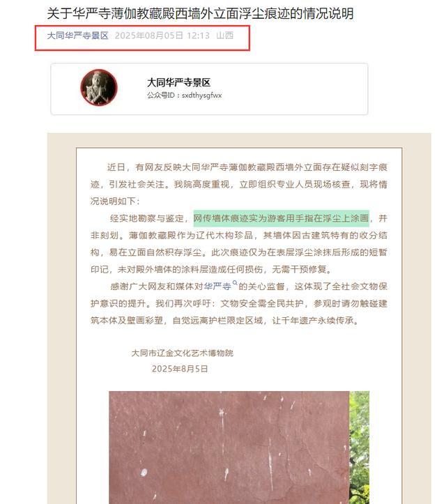Click the publish time 2025年08月05日 12:13
This screenshot has width=446, height=504.
pos(162,36)
